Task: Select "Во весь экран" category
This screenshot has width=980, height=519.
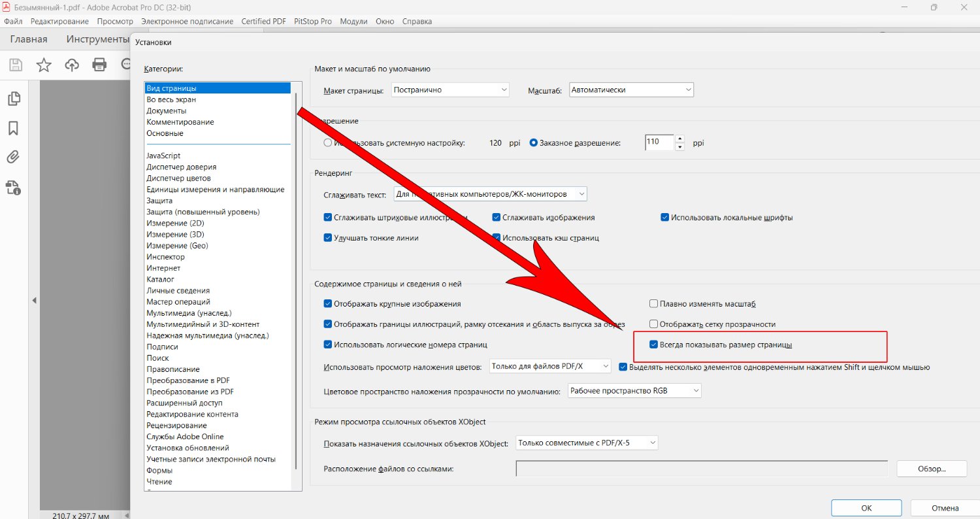Action: pyautogui.click(x=218, y=99)
